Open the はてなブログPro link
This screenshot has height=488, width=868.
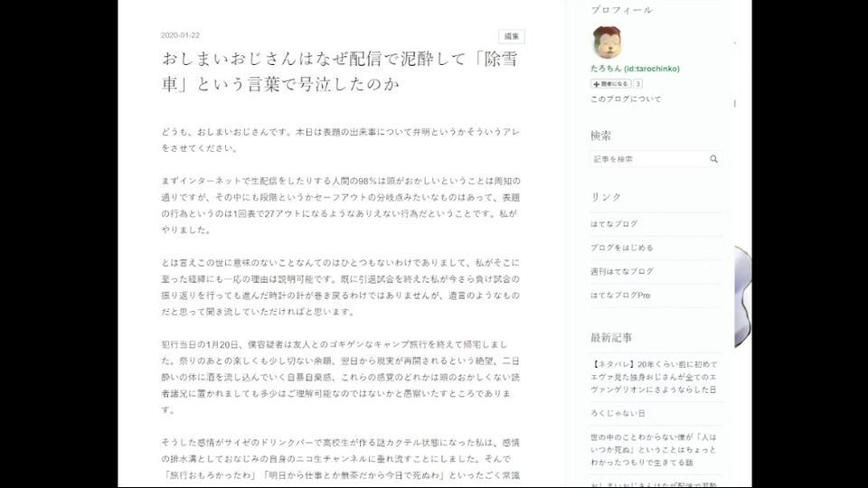[620, 296]
